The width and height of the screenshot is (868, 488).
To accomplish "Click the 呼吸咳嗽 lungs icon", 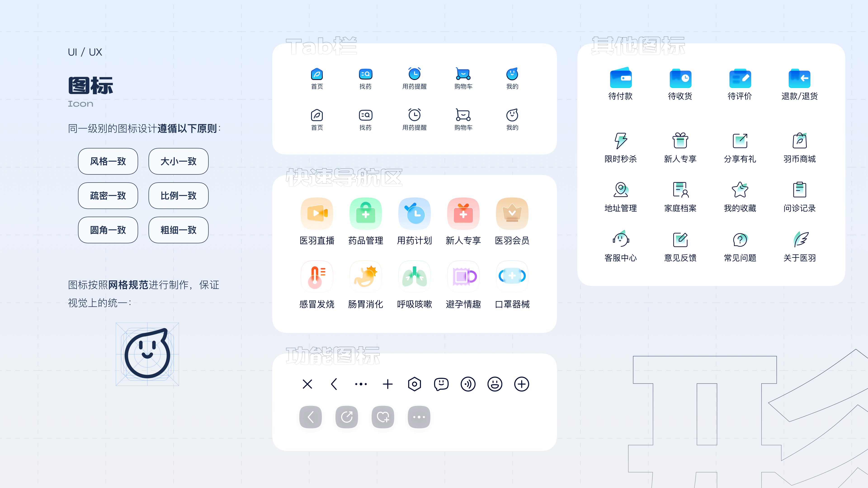I will point(415,277).
